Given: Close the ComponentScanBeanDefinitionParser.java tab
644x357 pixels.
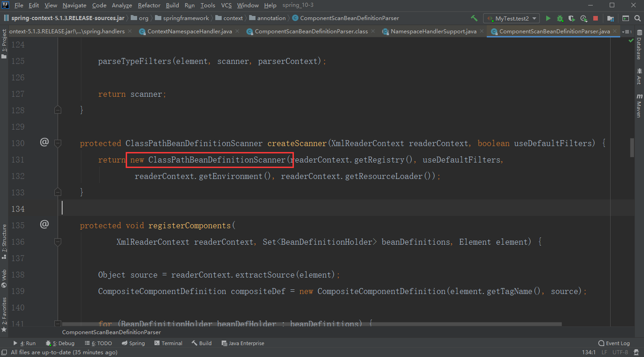Looking at the screenshot, I should 615,31.
